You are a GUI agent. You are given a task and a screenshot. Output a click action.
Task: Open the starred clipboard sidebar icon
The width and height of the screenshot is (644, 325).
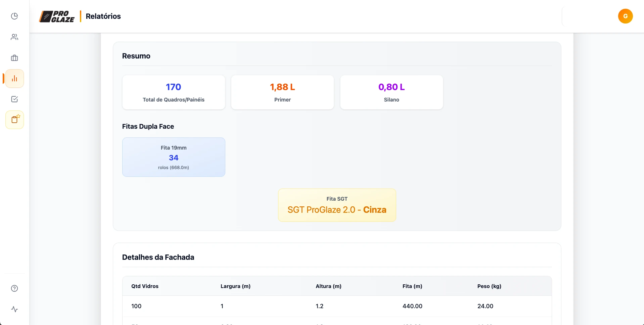pyautogui.click(x=14, y=120)
